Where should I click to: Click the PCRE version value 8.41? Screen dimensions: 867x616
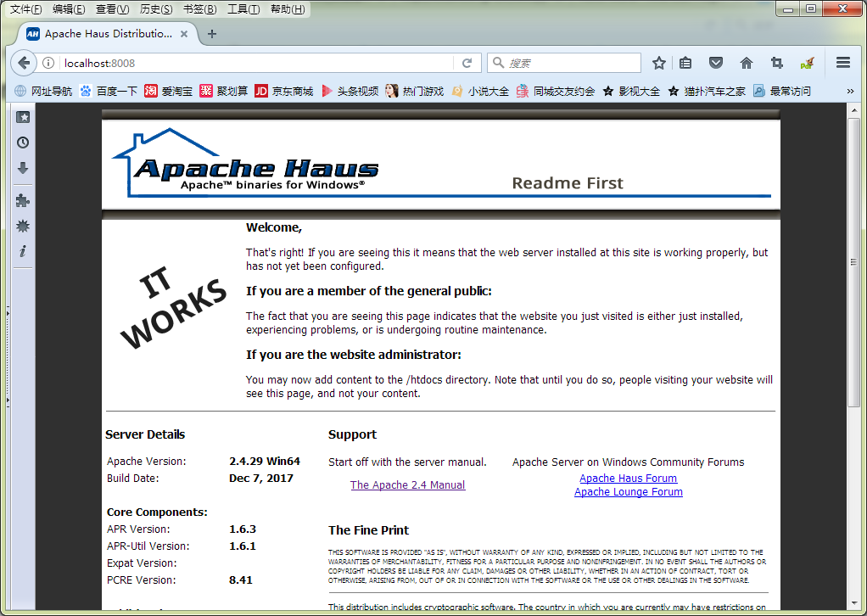[x=241, y=580]
